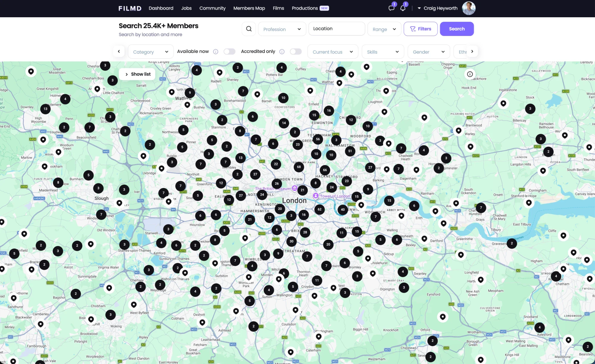Select the cluster marker showing 68

299,167
